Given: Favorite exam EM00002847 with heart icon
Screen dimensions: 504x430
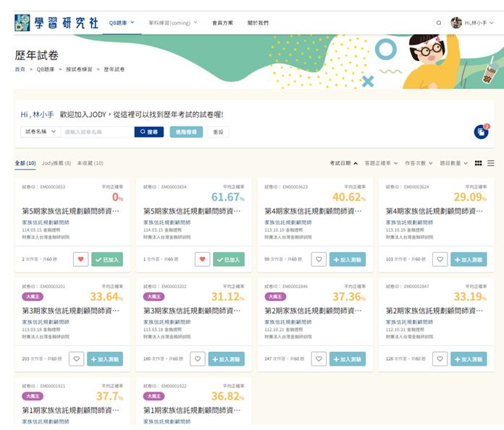Looking at the screenshot, I should pyautogui.click(x=440, y=358).
